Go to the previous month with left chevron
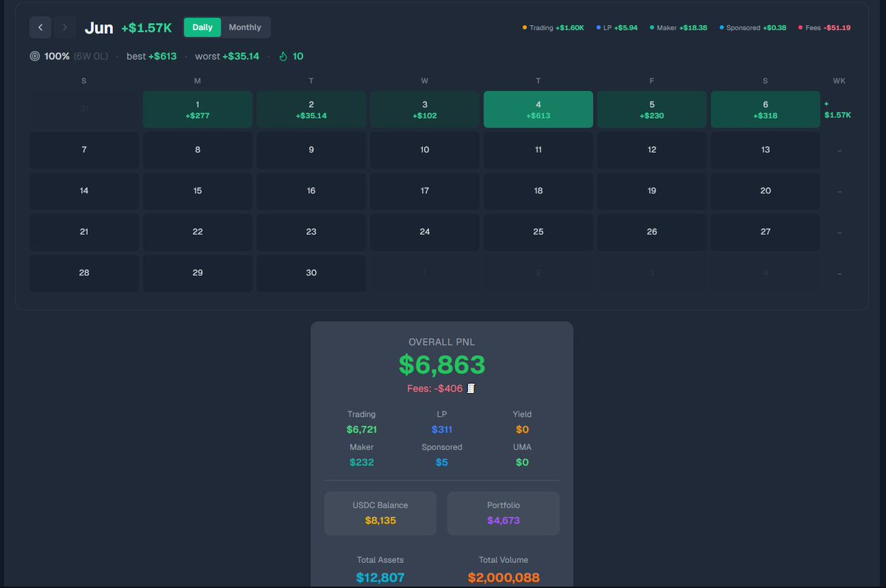The image size is (886, 588). tap(41, 27)
